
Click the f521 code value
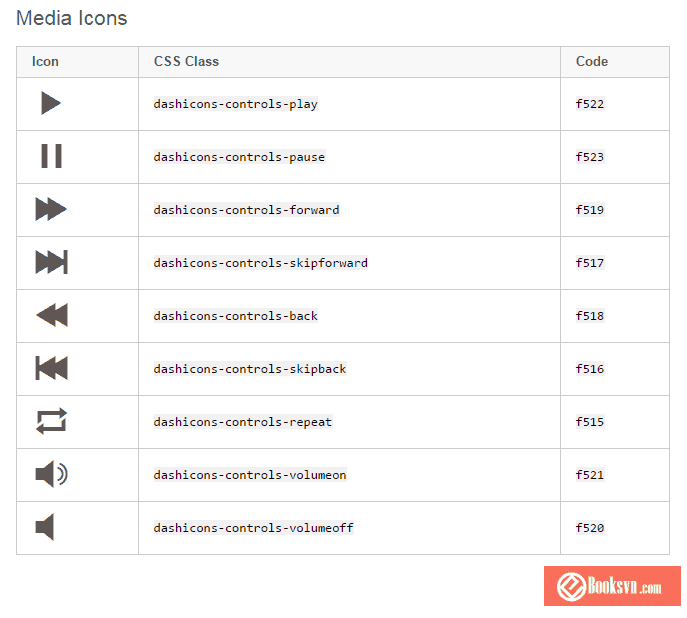[x=590, y=475]
